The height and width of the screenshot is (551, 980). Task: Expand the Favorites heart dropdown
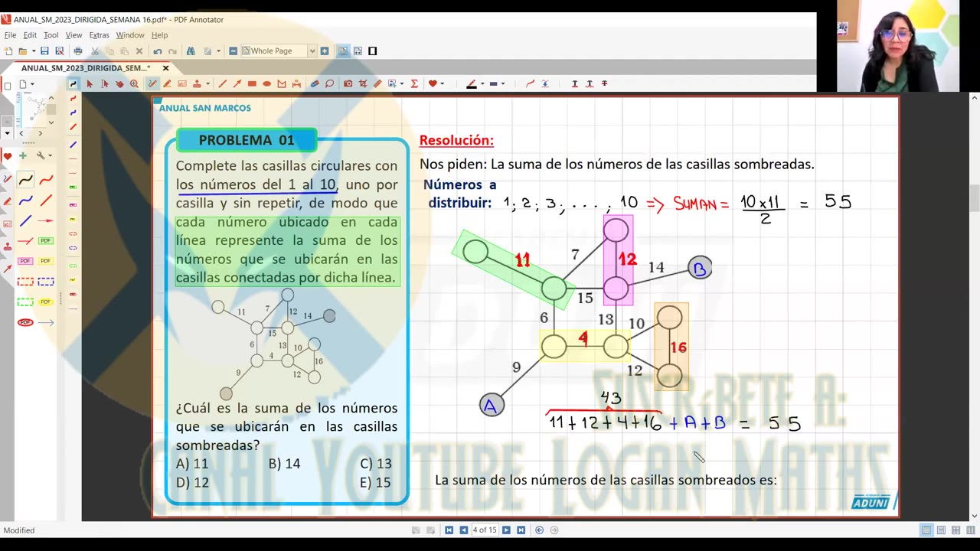[443, 84]
